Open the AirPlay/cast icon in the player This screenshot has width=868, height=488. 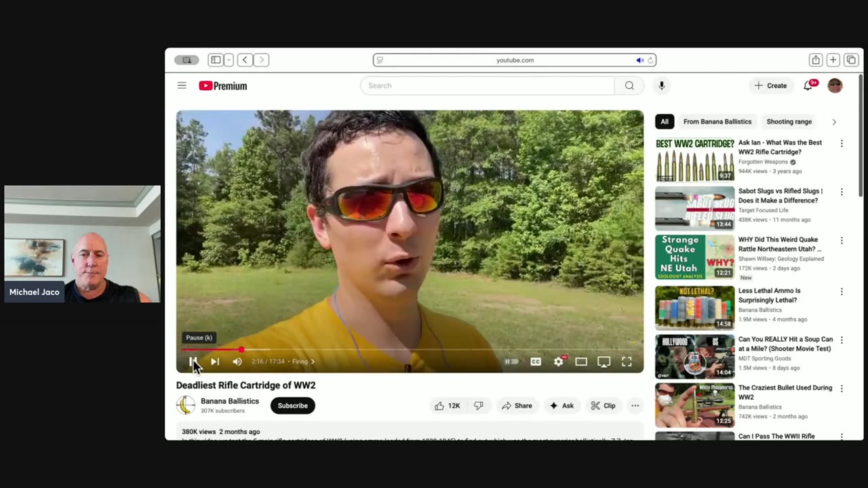click(604, 362)
